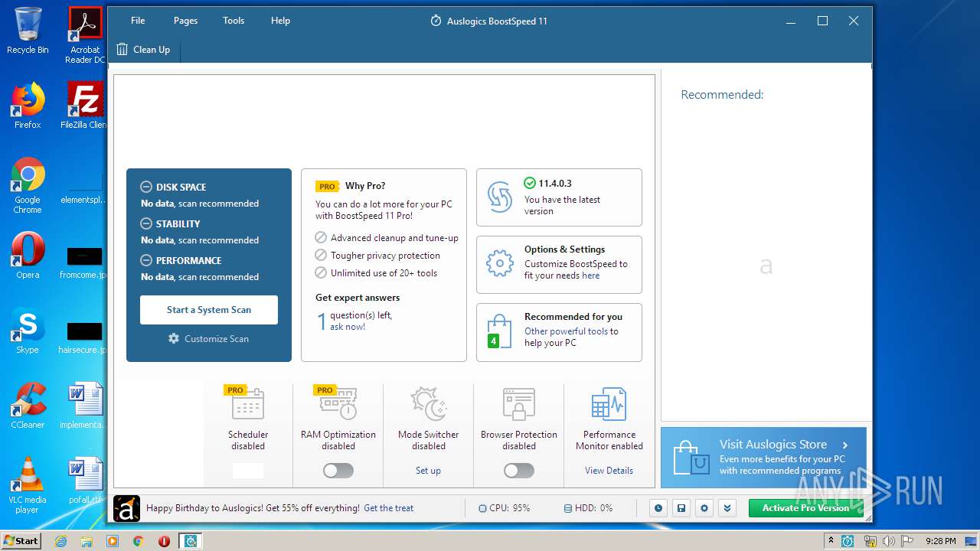Image resolution: width=980 pixels, height=551 pixels.
Task: Show hidden system tray icons
Action: (831, 541)
